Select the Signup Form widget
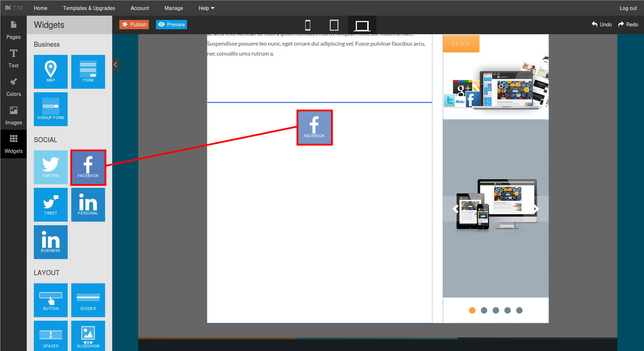This screenshot has width=644, height=351. pos(51,109)
